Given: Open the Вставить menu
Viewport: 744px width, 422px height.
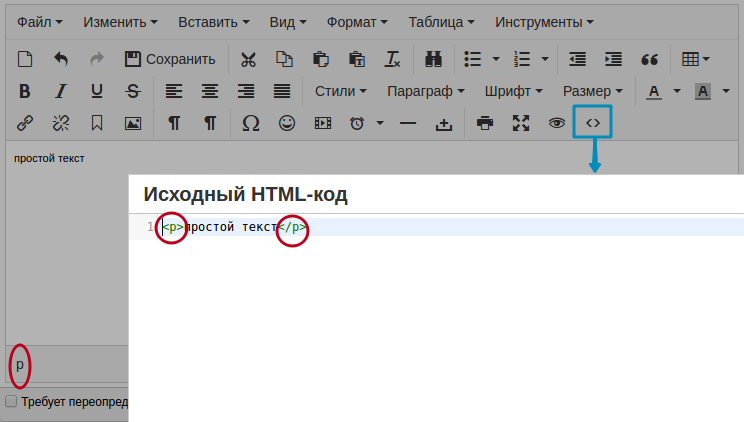Looking at the screenshot, I should pyautogui.click(x=214, y=22).
